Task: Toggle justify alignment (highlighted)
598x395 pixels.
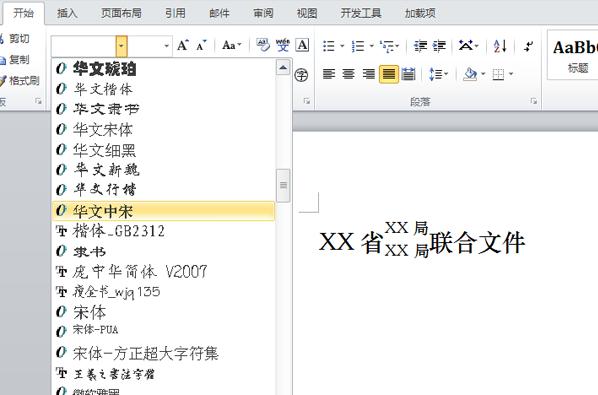Action: tap(389, 74)
